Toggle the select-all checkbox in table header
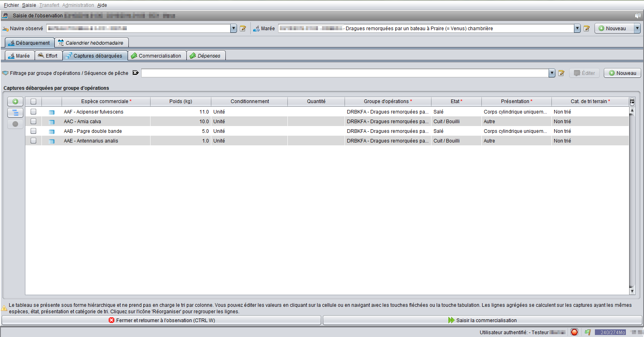 [x=33, y=101]
